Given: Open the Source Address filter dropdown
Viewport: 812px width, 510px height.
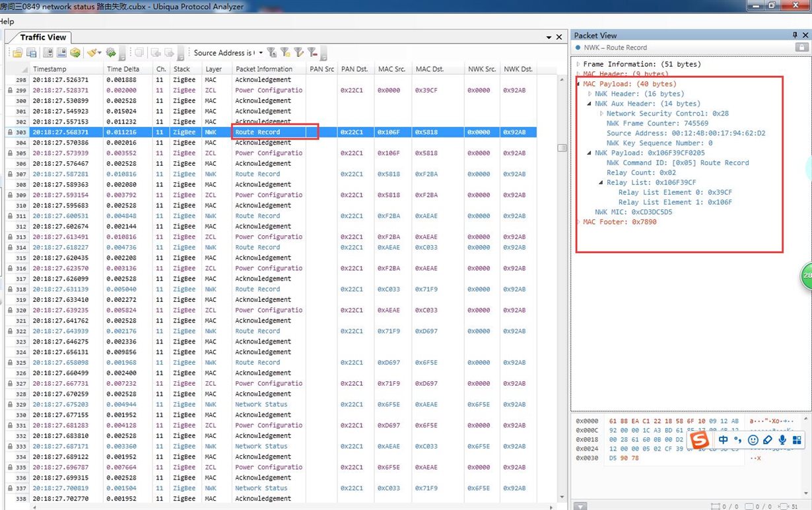Looking at the screenshot, I should click(x=261, y=53).
